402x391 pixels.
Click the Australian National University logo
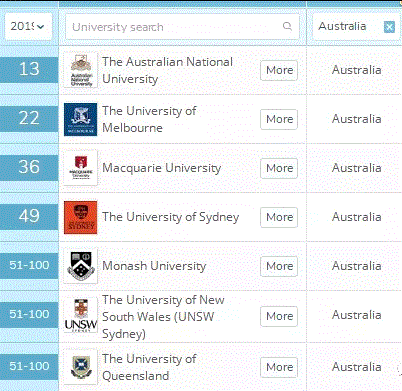81,70
